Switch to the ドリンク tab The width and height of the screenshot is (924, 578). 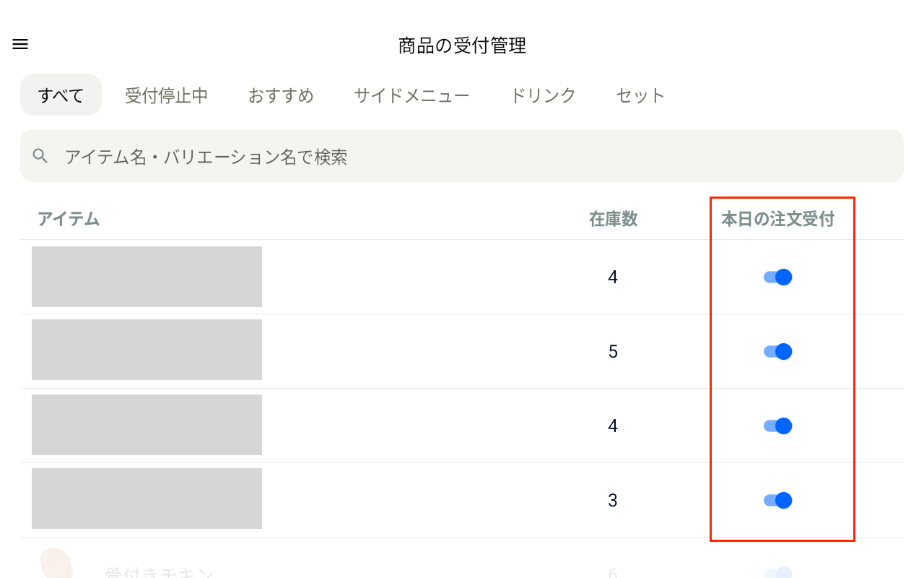pos(543,95)
